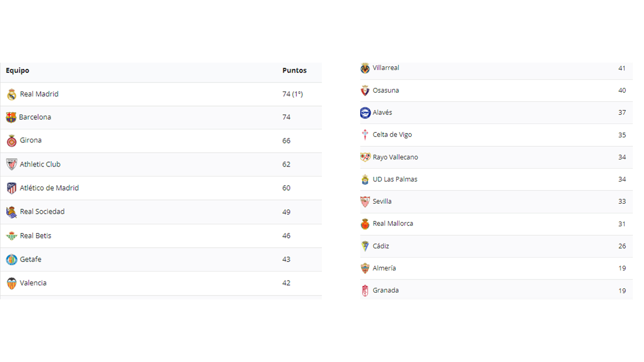The height and width of the screenshot is (362, 644).
Task: Click the Getafe round crest
Action: point(12,259)
